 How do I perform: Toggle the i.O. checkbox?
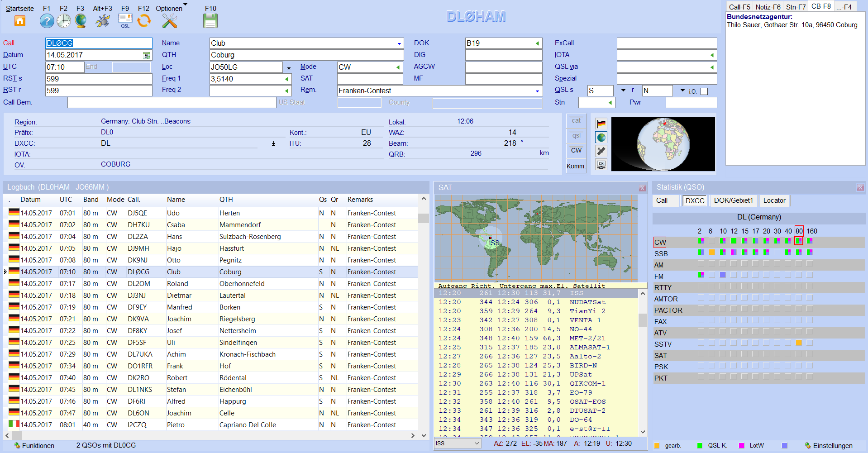point(704,91)
